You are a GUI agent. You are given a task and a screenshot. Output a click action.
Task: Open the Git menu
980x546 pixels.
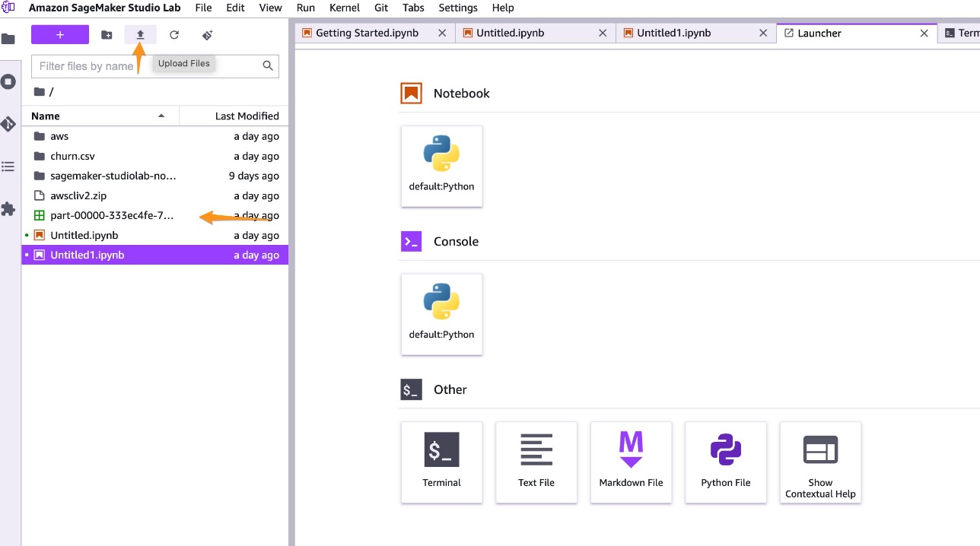click(x=381, y=8)
